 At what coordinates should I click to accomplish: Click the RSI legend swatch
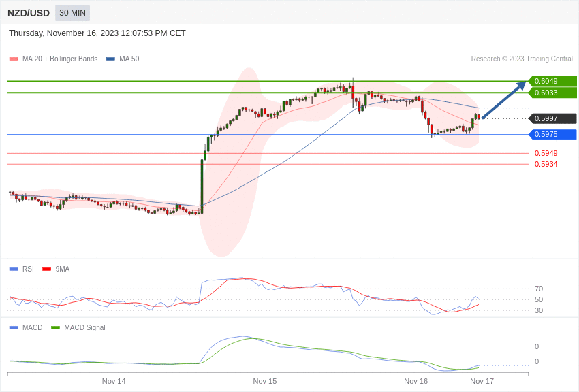14,269
